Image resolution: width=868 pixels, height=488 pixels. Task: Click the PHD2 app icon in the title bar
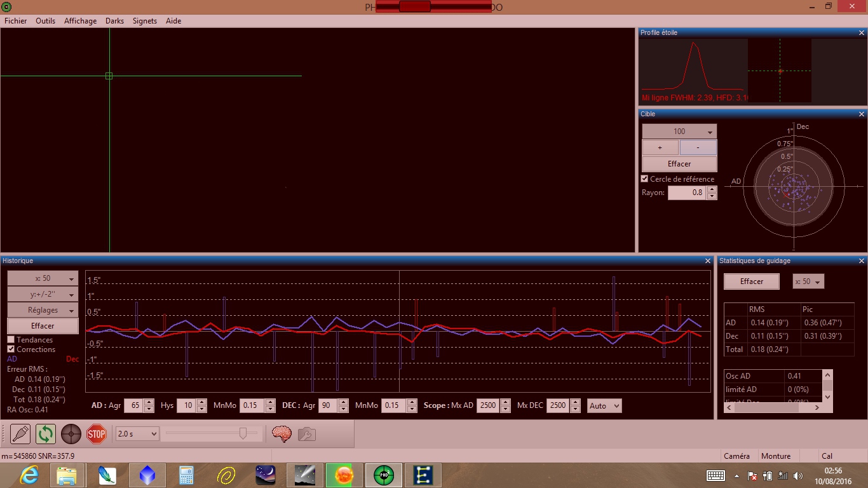tap(7, 6)
